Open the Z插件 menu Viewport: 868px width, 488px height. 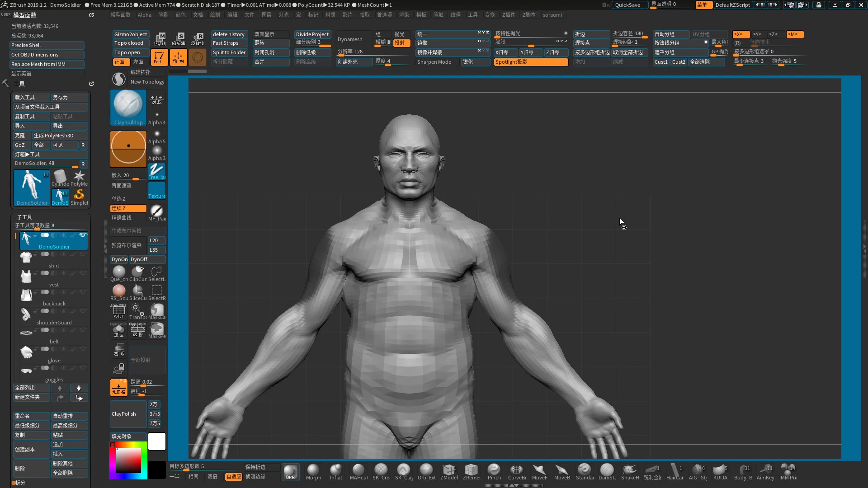[509, 15]
